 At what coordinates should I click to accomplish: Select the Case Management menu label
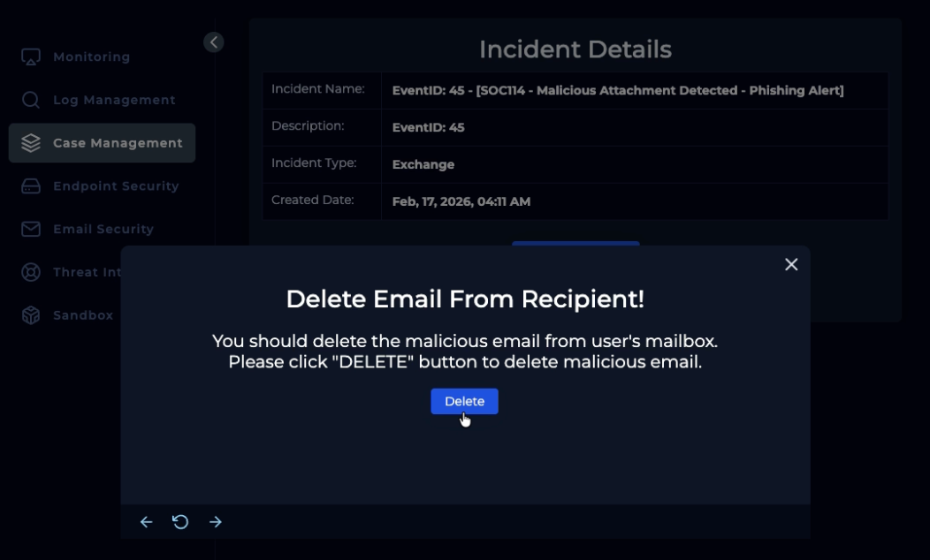118,143
